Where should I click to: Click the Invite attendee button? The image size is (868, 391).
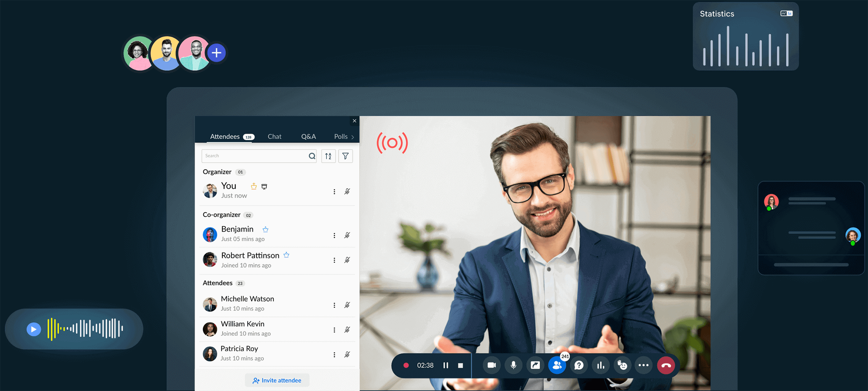(x=277, y=380)
